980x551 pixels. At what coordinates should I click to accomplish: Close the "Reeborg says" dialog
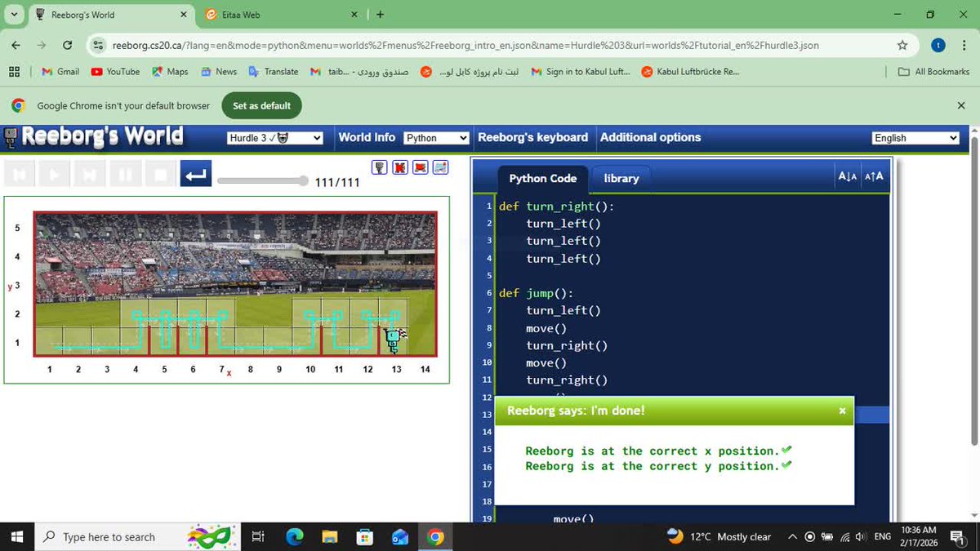point(842,411)
